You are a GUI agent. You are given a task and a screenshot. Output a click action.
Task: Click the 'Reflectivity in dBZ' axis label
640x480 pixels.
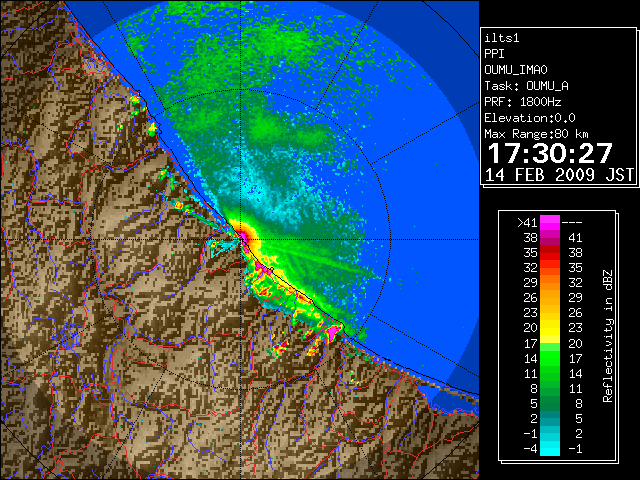pos(608,336)
